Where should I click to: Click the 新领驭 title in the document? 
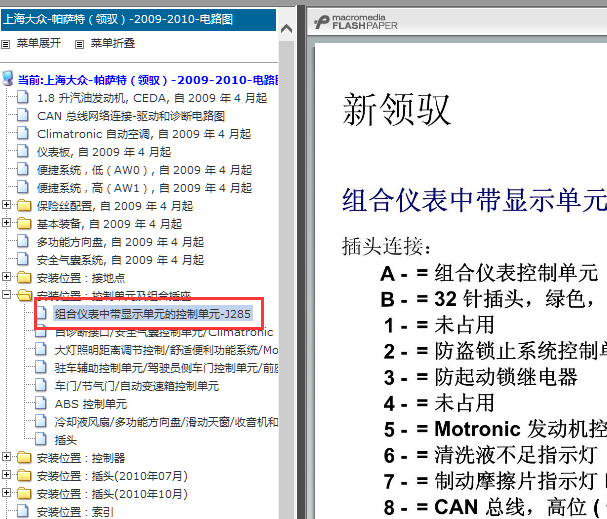coord(396,110)
